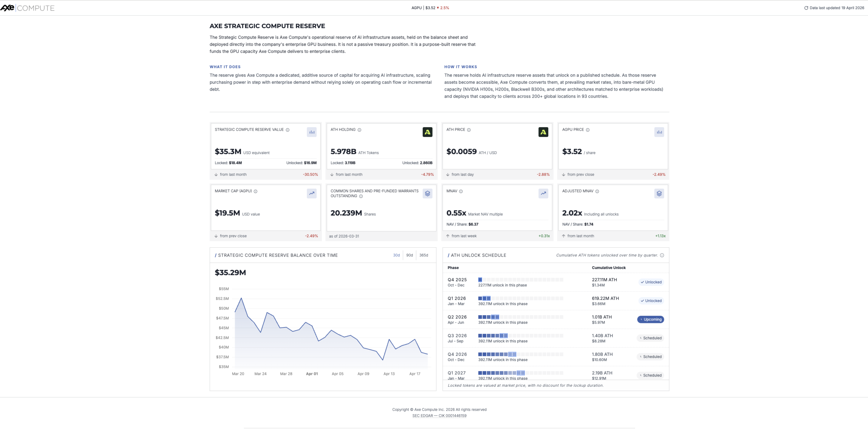Click the ATH token logo on ATH Holding card
Viewport: 868px width, 439px height.
[428, 132]
